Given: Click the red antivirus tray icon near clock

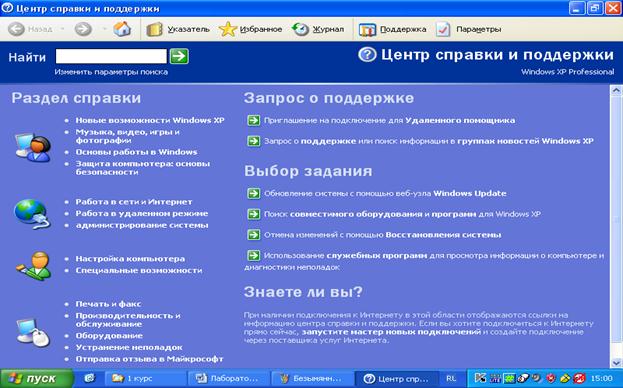Looking at the screenshot, I should click(x=580, y=378).
